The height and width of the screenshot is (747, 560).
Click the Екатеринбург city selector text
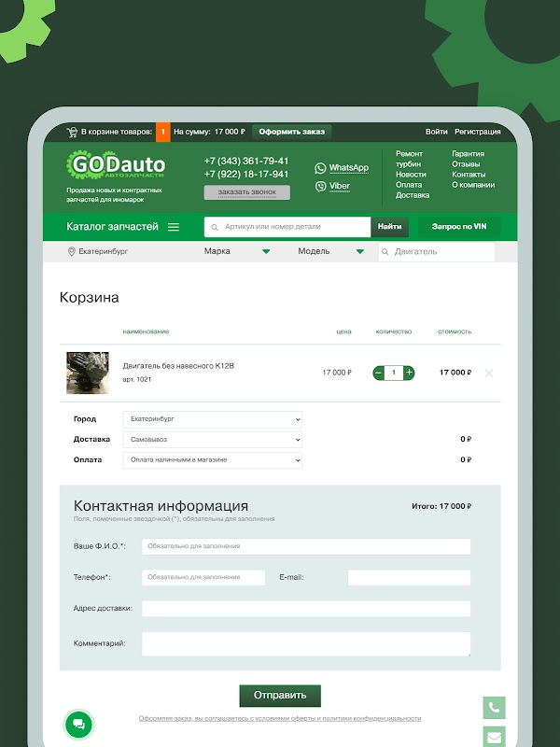[x=104, y=251]
